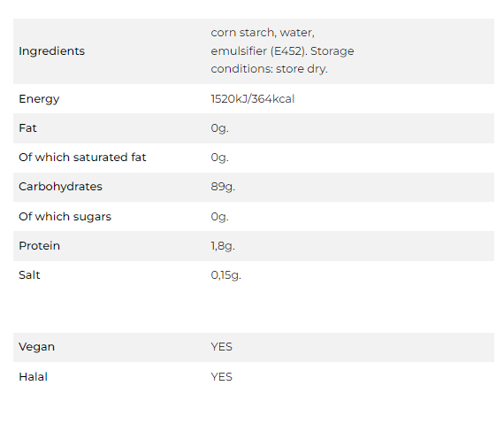504x424 pixels.
Task: Select the corn starch ingredients text
Action: tap(282, 50)
